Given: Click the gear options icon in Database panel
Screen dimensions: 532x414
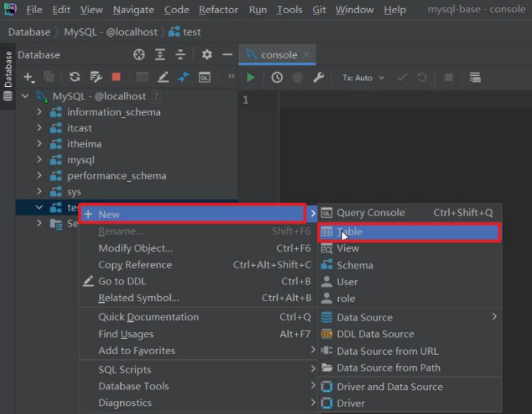Looking at the screenshot, I should [207, 54].
